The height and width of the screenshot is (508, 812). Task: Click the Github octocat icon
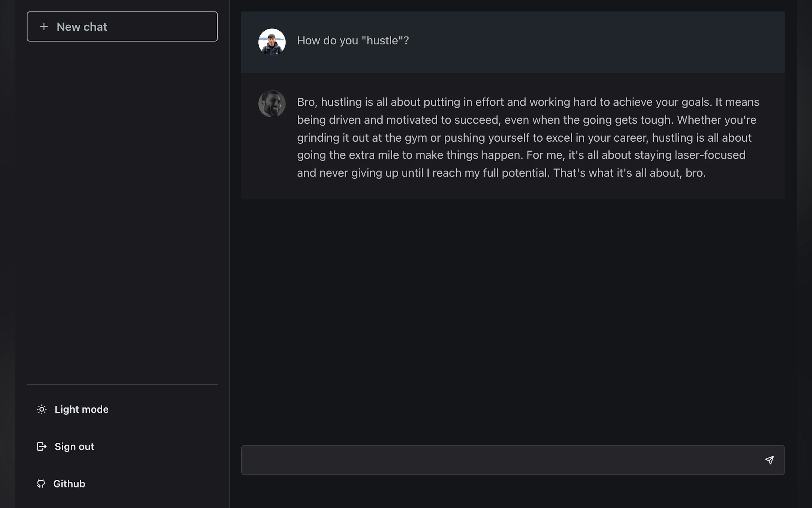(41, 483)
